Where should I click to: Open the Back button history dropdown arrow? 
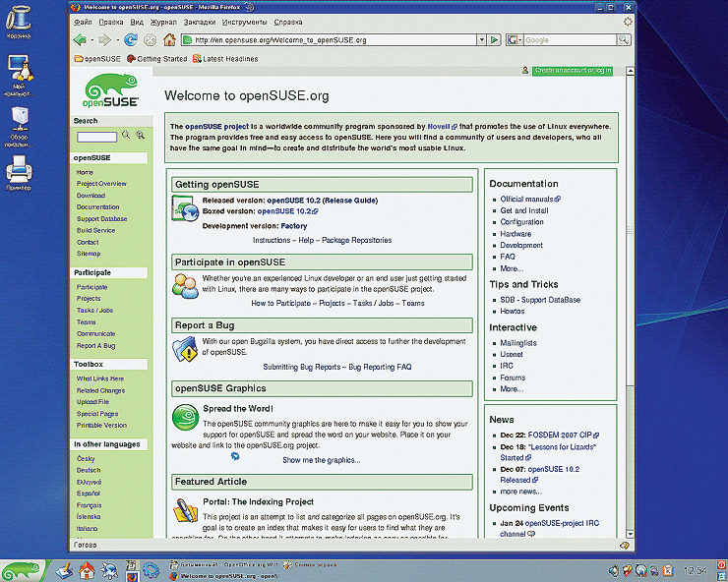coord(91,40)
